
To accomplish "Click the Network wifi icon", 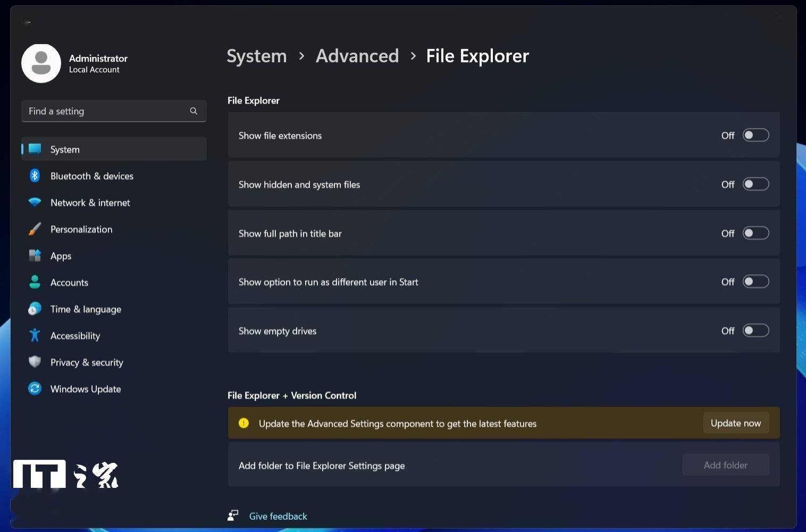I will pos(35,202).
